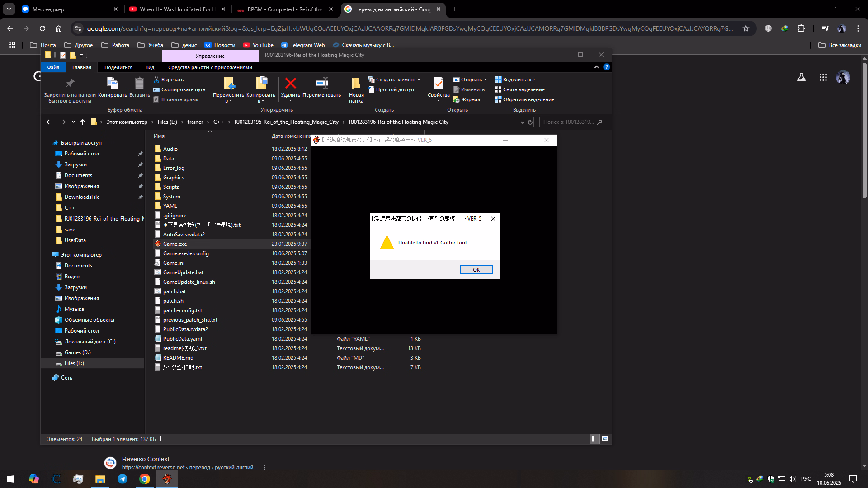Click the New folder (Новая папка) icon
The height and width of the screenshot is (488, 868).
356,83
